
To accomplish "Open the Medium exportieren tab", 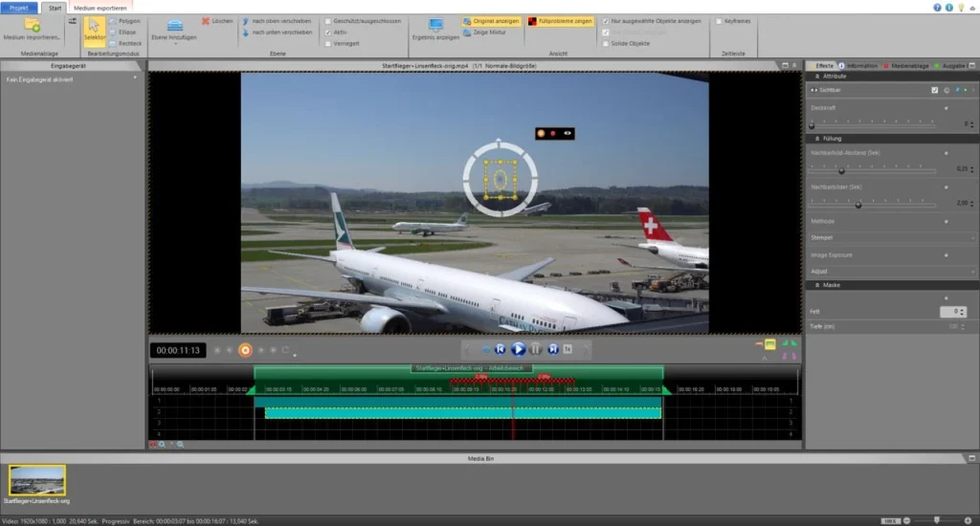I will pos(100,7).
